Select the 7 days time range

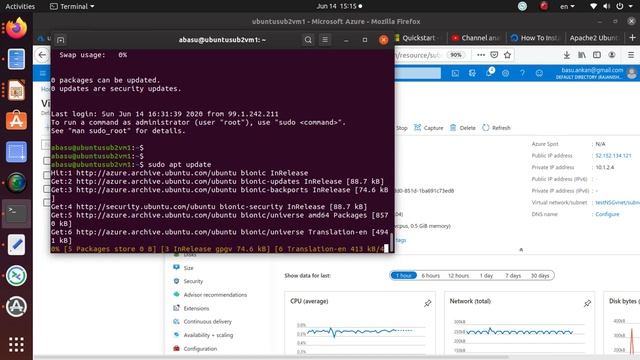click(x=513, y=276)
